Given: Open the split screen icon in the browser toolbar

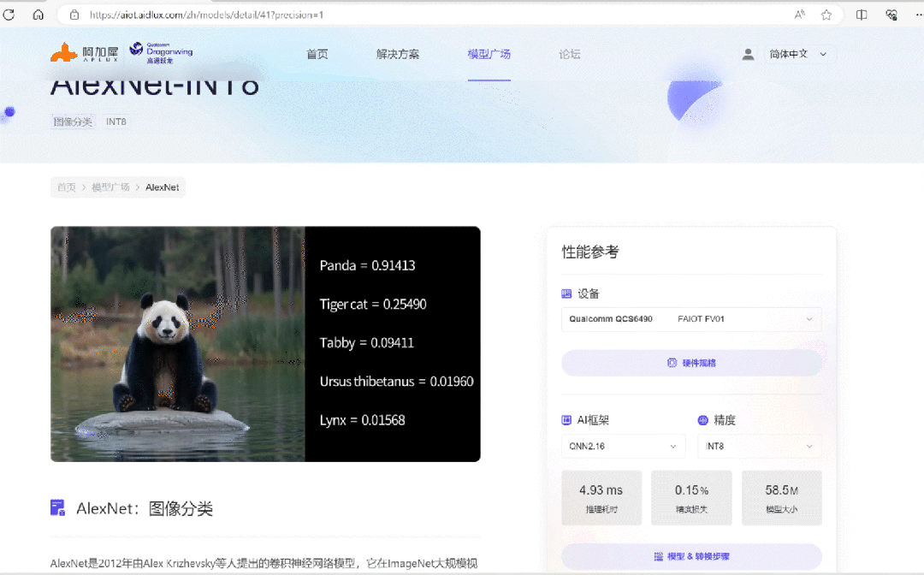Looking at the screenshot, I should [862, 15].
